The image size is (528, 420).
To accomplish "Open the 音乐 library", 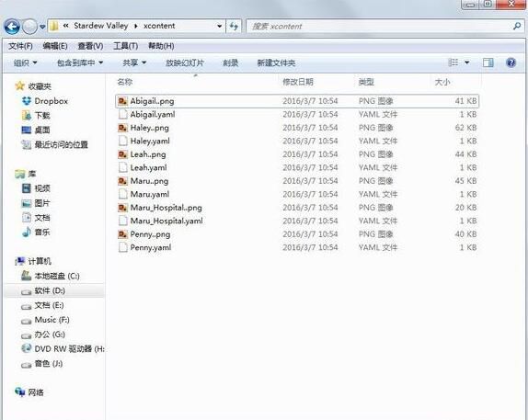I will [x=42, y=232].
